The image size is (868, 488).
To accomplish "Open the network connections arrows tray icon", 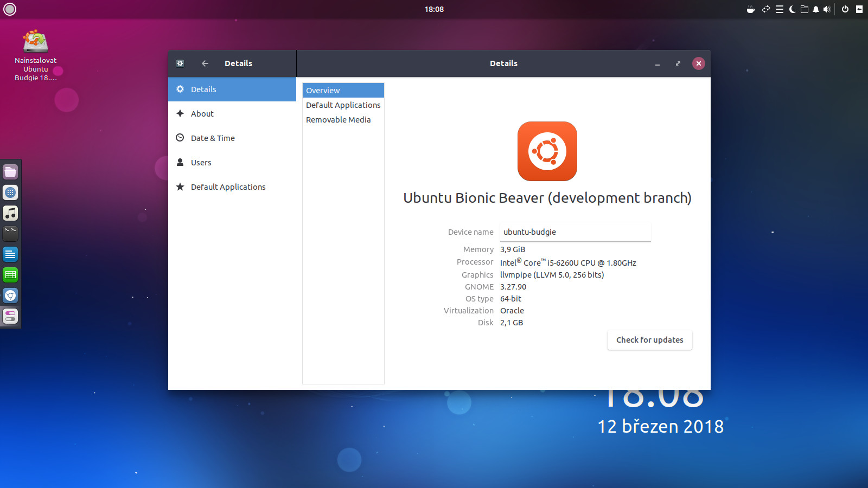I will tap(765, 9).
